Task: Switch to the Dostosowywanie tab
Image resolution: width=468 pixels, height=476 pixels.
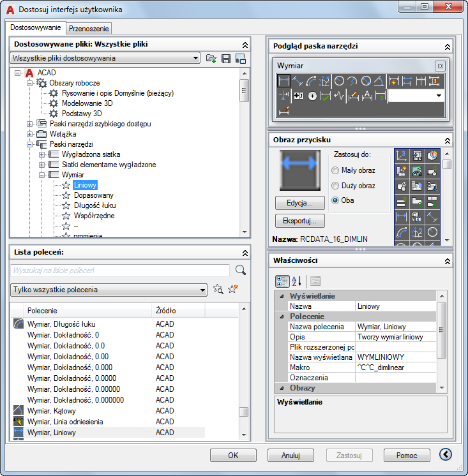Action: 36,27
